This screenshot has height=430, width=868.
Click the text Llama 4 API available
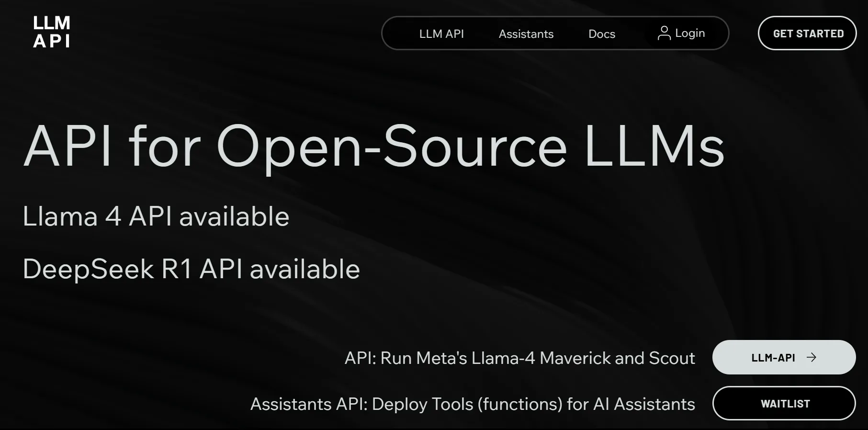(x=156, y=216)
